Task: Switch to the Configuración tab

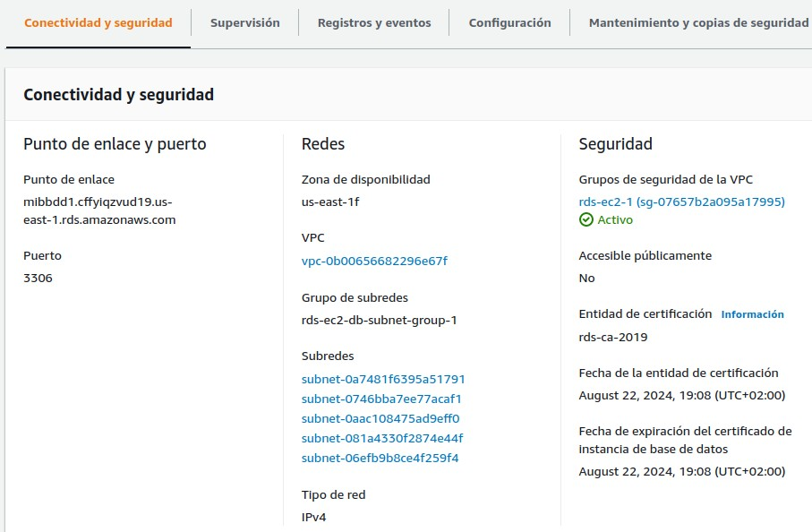Action: pyautogui.click(x=509, y=22)
